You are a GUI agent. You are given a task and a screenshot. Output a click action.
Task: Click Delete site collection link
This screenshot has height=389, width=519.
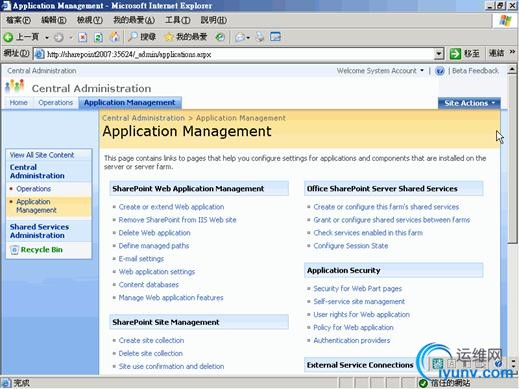coord(151,354)
